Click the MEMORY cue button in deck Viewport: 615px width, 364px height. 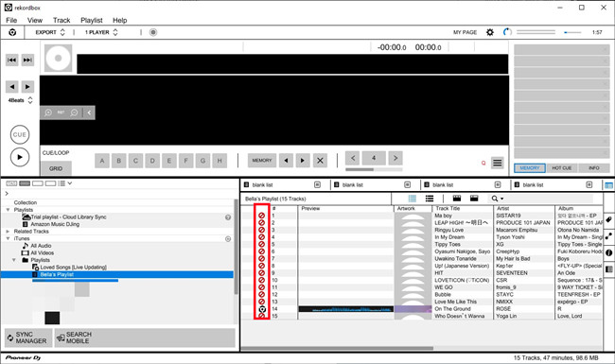(x=261, y=161)
